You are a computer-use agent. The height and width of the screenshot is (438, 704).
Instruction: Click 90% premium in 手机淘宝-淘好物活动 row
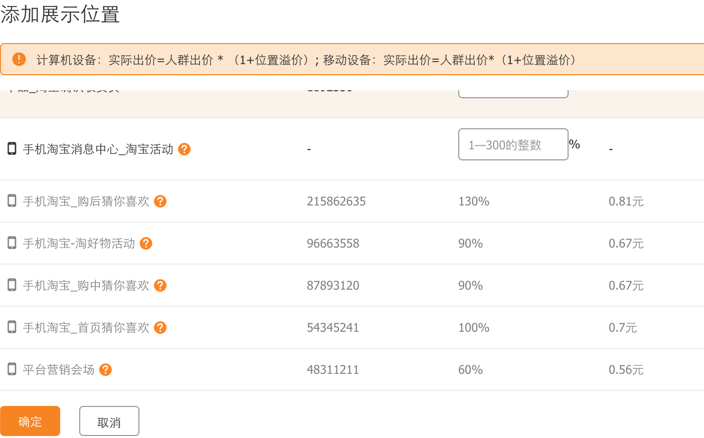471,244
